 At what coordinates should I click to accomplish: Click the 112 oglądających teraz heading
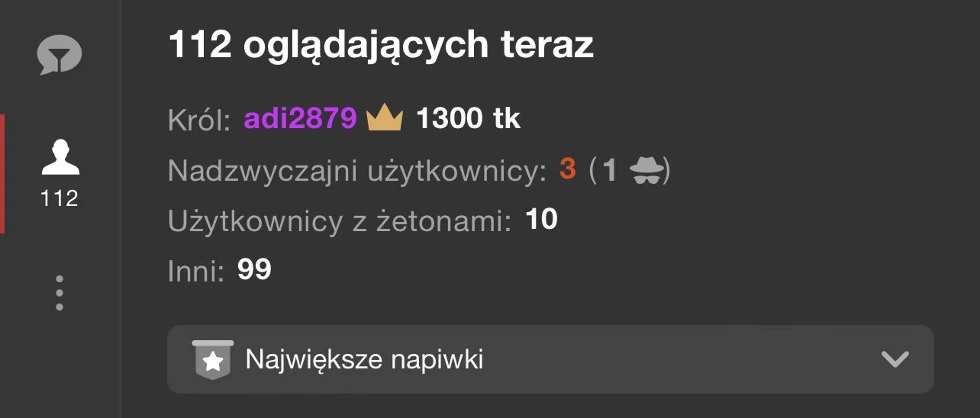pos(380,47)
